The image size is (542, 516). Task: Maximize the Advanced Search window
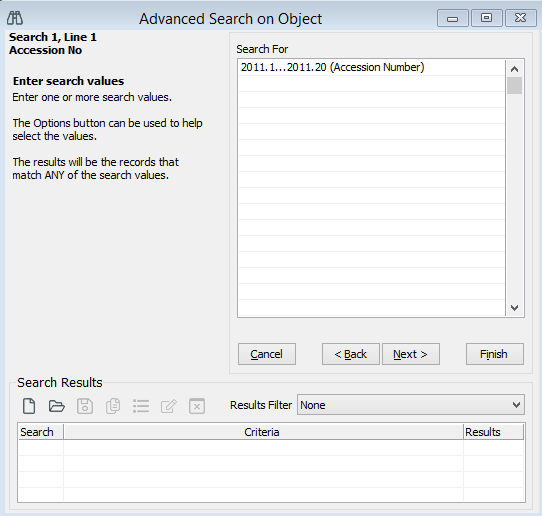click(486, 18)
